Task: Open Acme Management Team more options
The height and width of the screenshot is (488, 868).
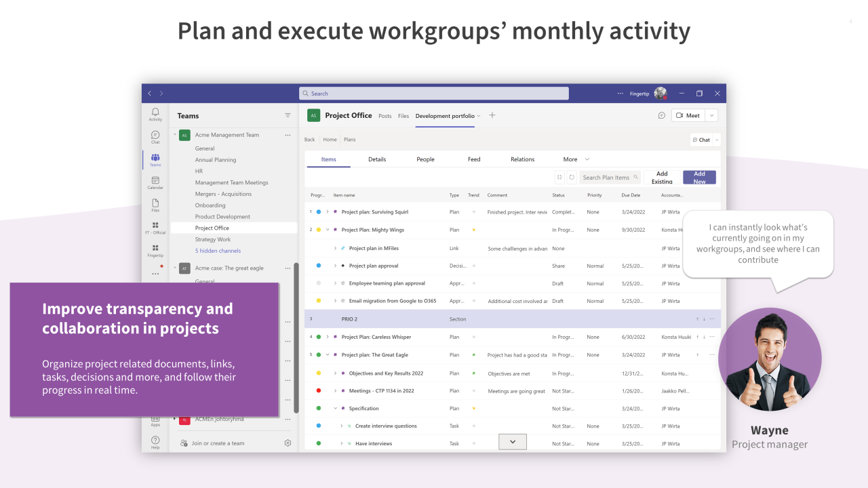Action: 288,135
